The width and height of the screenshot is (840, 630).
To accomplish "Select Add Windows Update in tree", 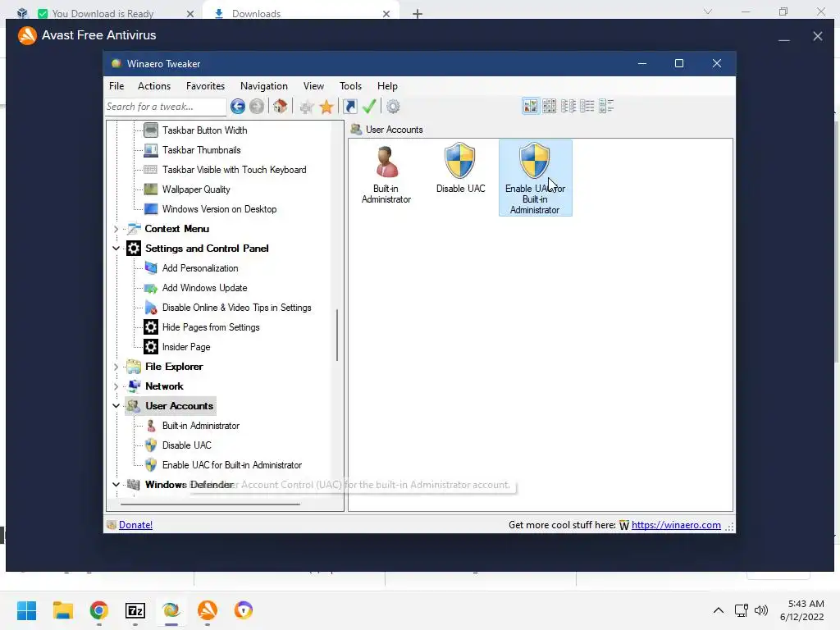I will pyautogui.click(x=204, y=288).
